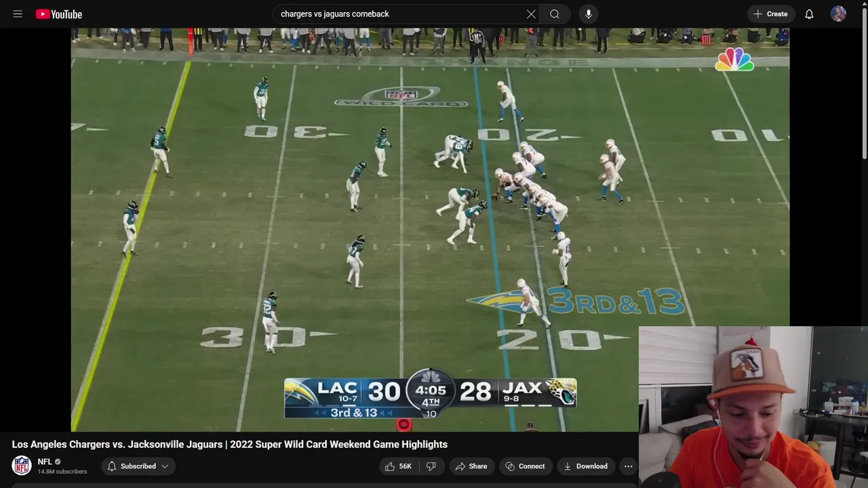Click the Connect button
The height and width of the screenshot is (488, 868).
526,466
